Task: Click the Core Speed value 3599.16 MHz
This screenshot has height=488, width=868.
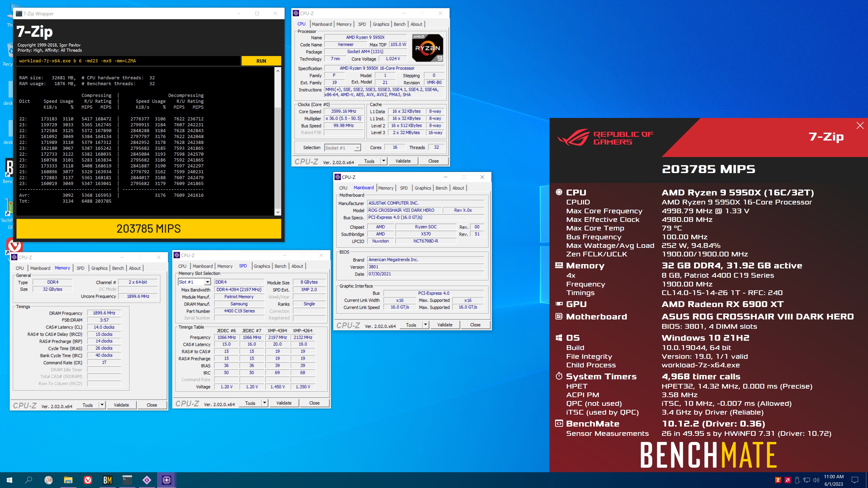Action: [343, 111]
